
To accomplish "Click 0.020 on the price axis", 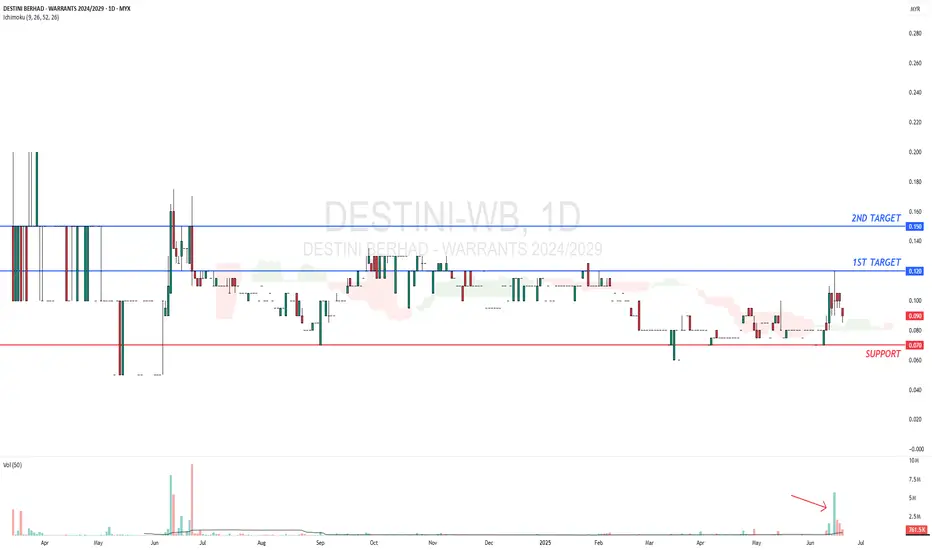I will click(x=915, y=420).
